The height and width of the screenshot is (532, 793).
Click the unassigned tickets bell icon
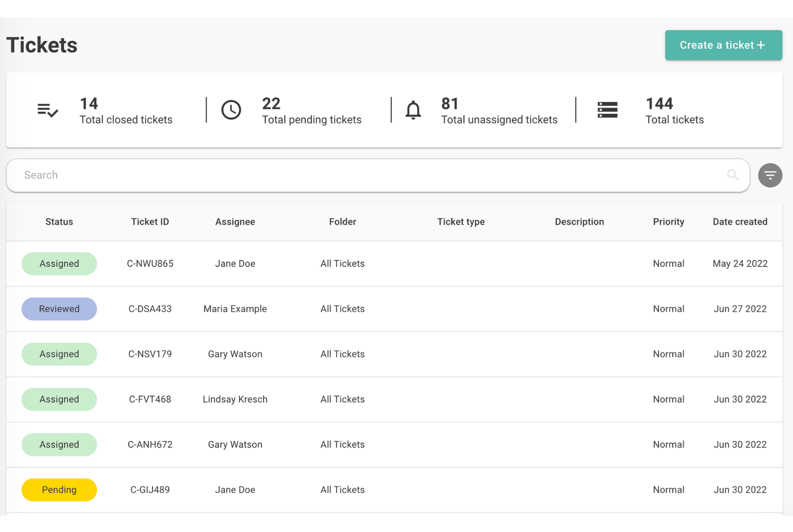pos(413,110)
